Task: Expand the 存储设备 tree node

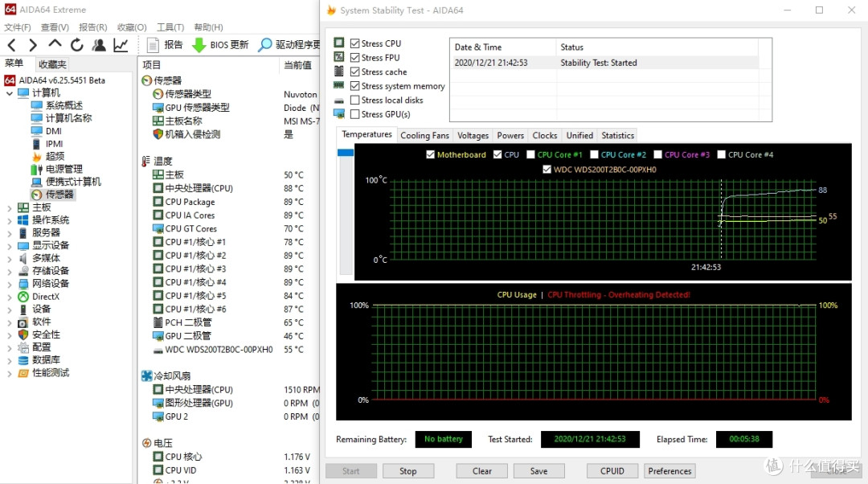Action: tap(10, 272)
